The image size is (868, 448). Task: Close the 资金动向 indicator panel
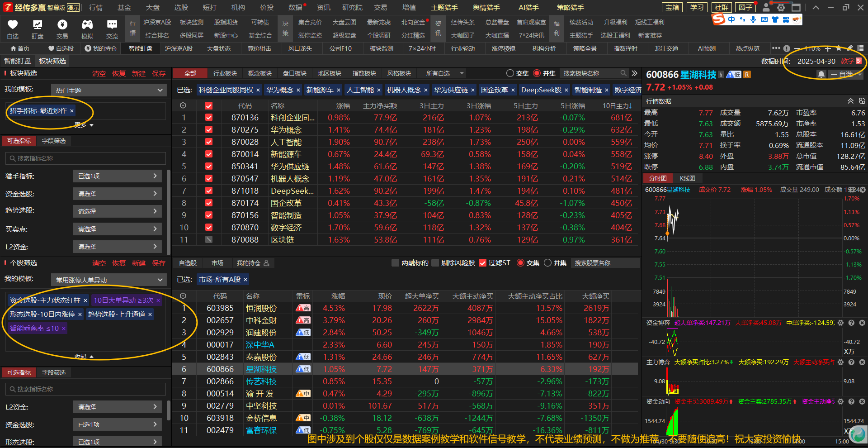[862, 401]
